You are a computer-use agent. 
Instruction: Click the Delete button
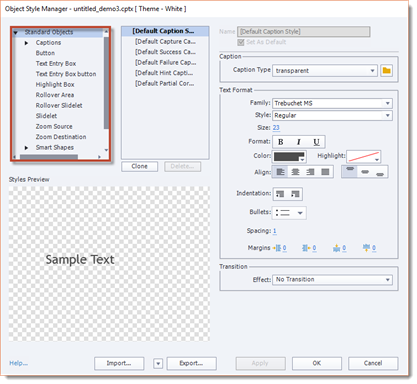pyautogui.click(x=182, y=166)
